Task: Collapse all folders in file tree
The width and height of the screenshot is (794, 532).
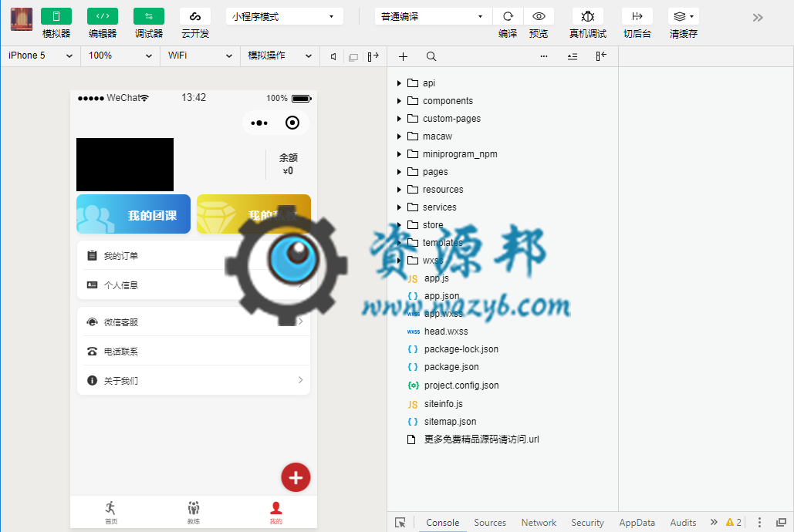Action: (x=573, y=57)
